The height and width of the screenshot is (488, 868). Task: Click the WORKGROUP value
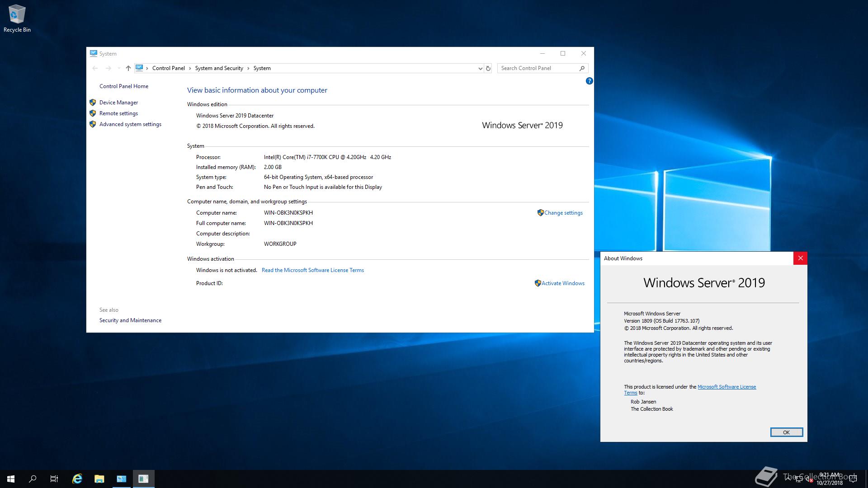tap(280, 244)
